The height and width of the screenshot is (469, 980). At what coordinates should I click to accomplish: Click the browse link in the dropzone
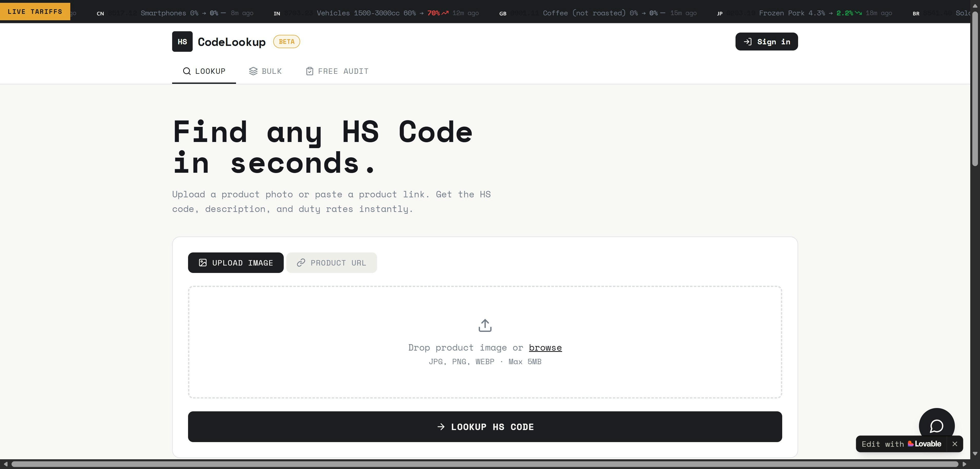[545, 347]
